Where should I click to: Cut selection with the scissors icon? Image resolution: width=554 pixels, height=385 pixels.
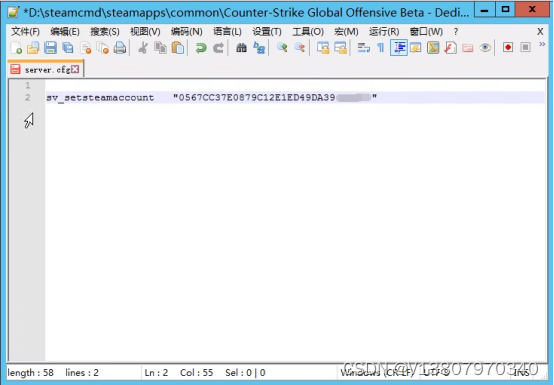coord(143,47)
